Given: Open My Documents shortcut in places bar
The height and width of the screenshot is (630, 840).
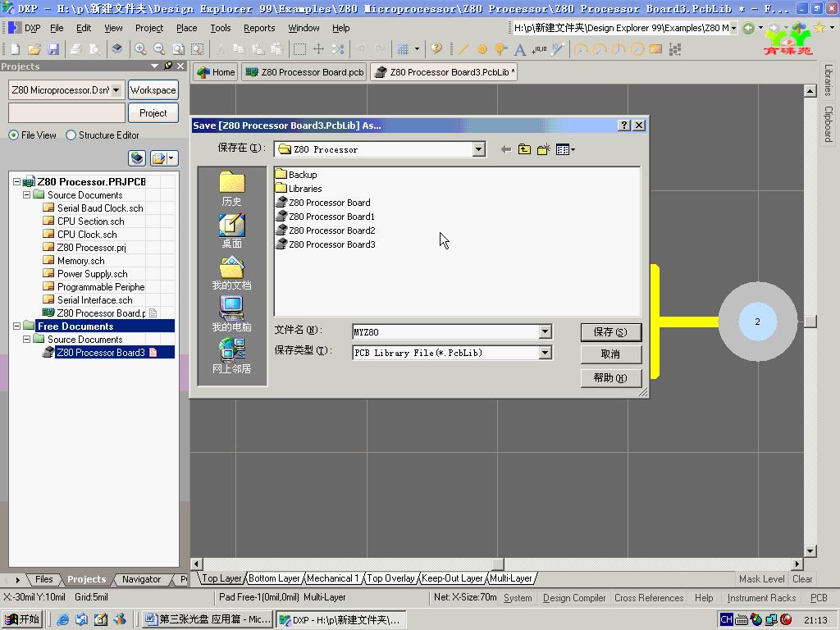Looking at the screenshot, I should point(231,273).
